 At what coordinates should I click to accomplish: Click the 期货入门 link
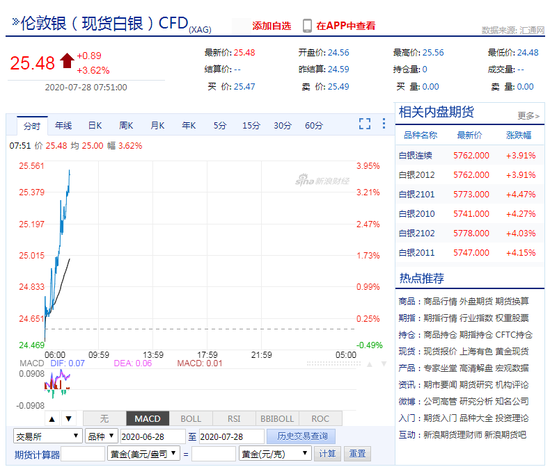pyautogui.click(x=440, y=418)
